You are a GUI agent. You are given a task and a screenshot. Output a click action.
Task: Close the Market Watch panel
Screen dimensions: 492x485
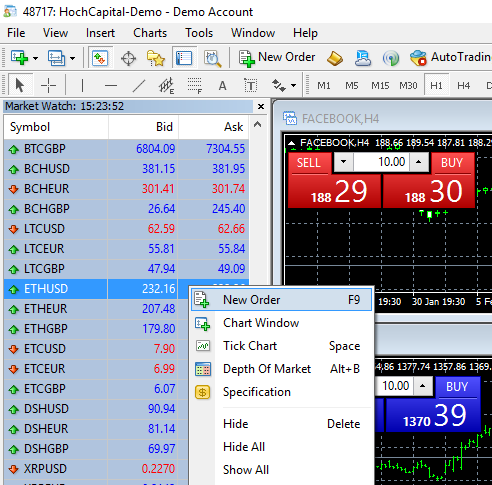point(261,106)
